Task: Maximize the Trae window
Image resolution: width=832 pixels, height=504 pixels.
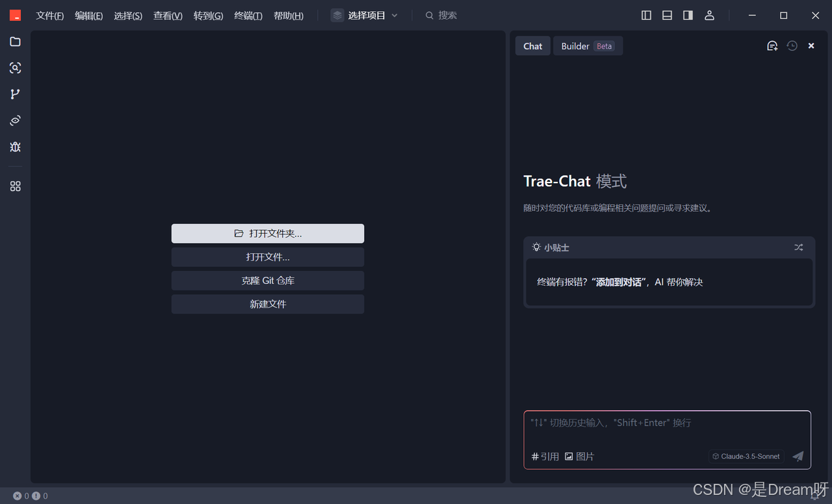Action: [x=783, y=16]
